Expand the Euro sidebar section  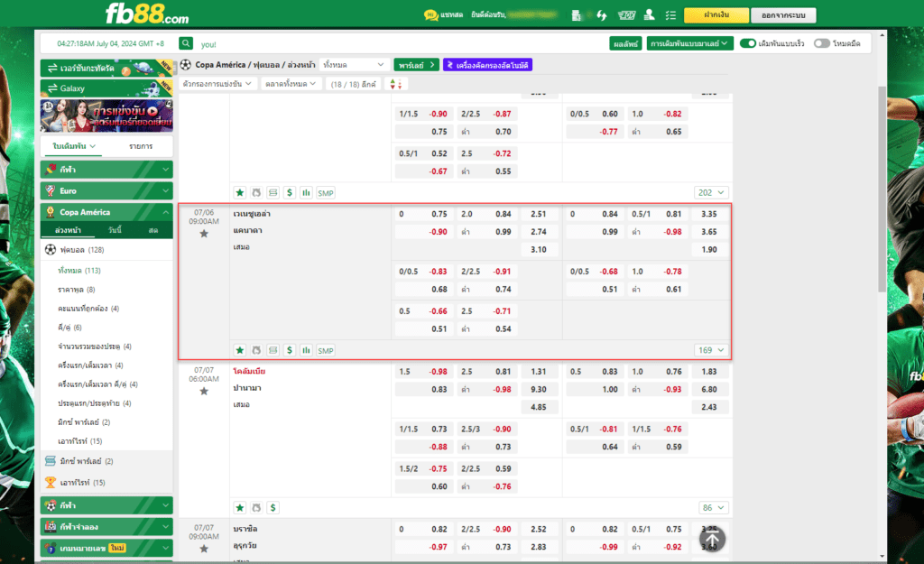[106, 191]
